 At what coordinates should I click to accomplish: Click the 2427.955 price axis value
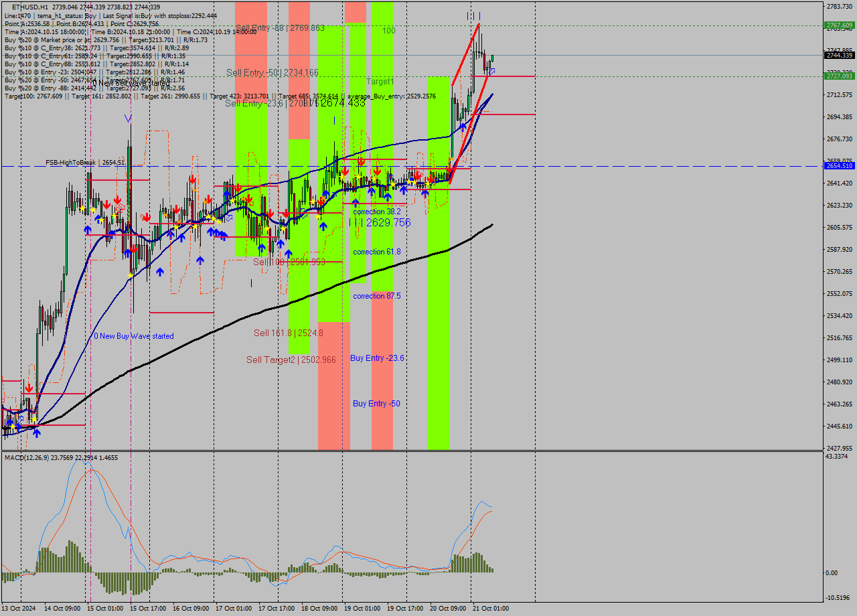[840, 448]
